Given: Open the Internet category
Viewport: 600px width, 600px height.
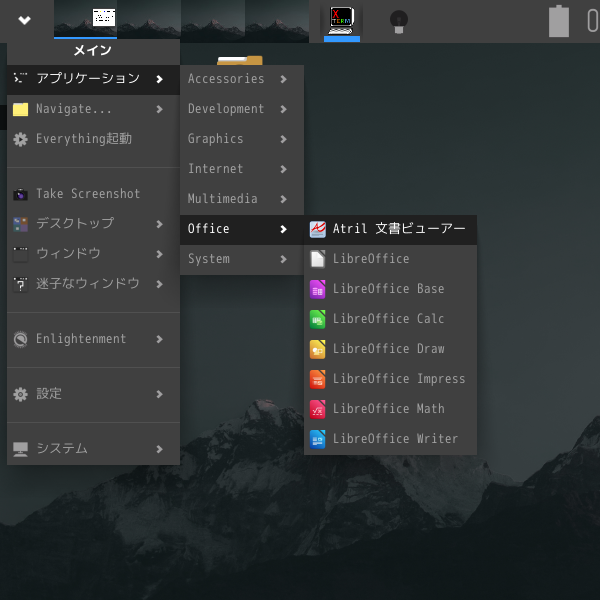Looking at the screenshot, I should click(x=242, y=169).
